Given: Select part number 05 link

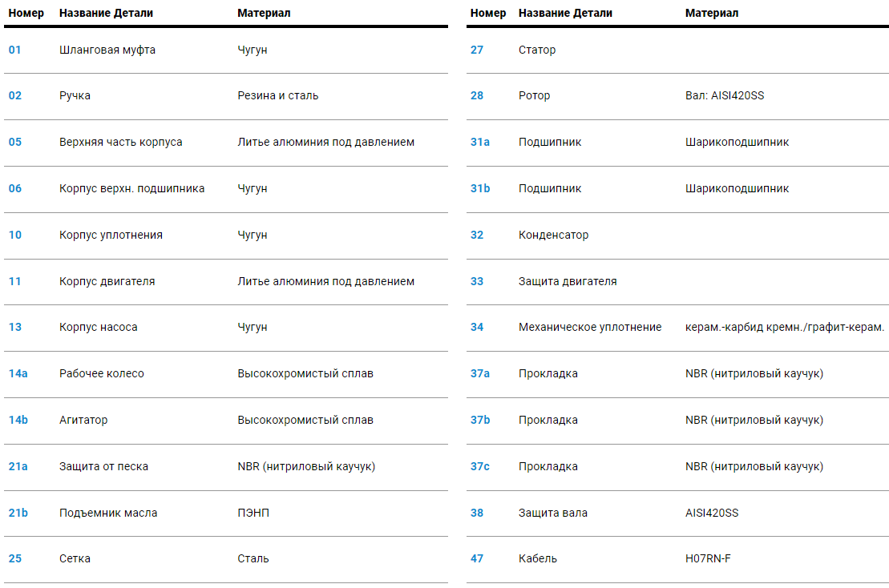Looking at the screenshot, I should [x=15, y=142].
